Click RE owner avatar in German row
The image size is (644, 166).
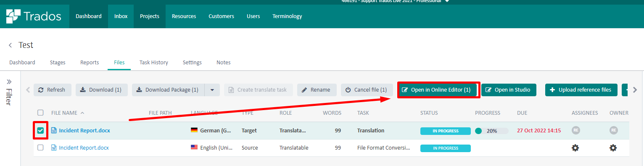614,130
